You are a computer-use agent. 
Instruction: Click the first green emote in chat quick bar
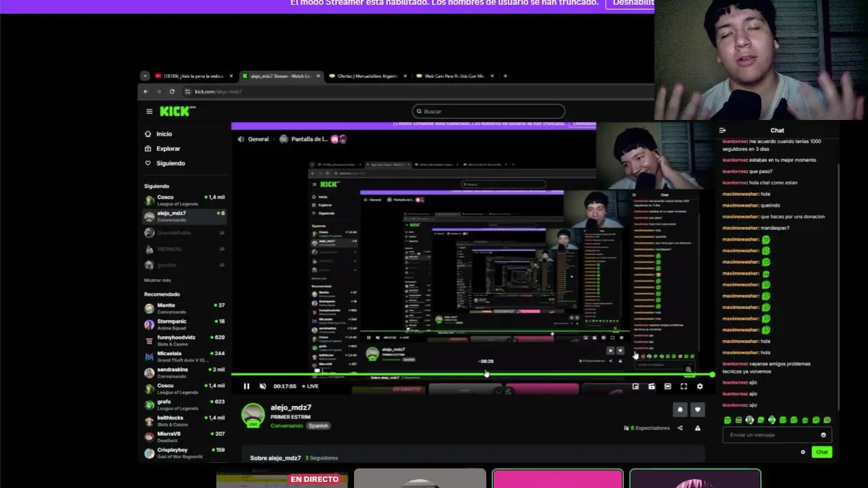point(728,420)
